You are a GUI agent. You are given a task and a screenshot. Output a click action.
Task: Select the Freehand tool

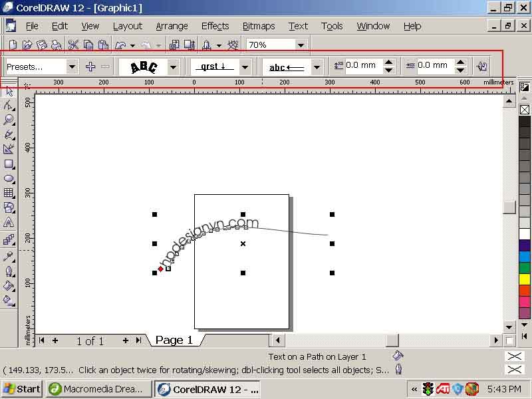click(9, 135)
